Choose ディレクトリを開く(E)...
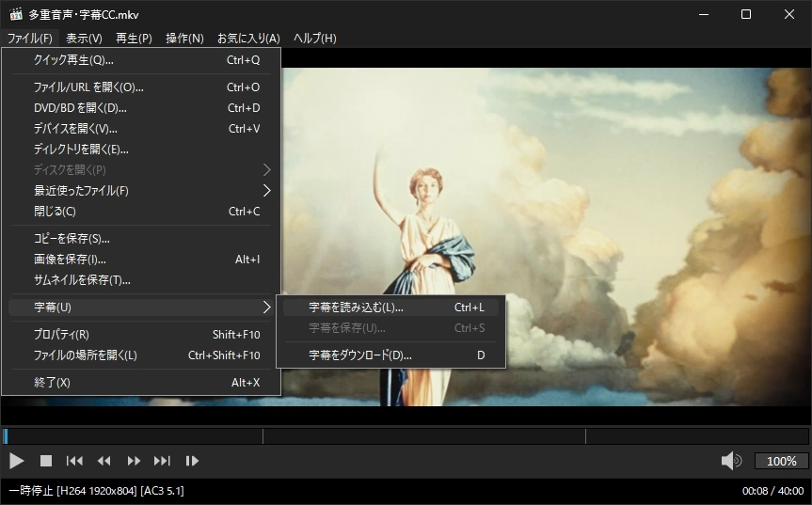This screenshot has height=505, width=812. pos(141,150)
